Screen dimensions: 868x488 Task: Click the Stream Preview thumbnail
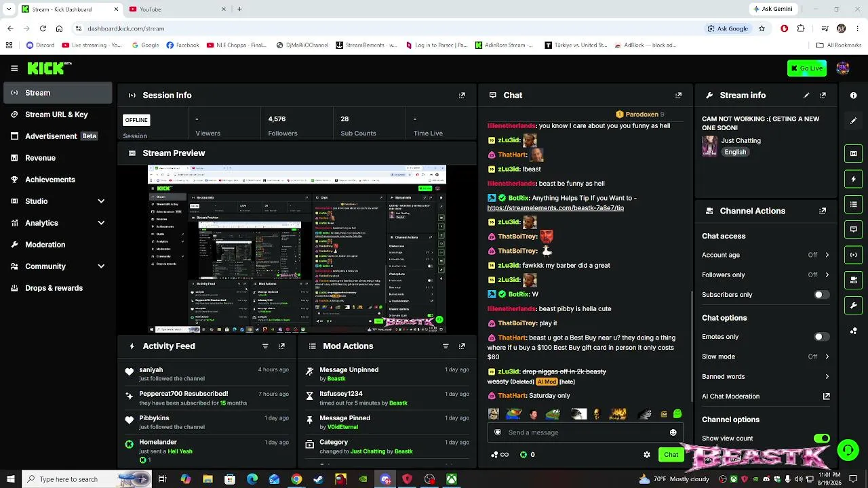pyautogui.click(x=297, y=249)
